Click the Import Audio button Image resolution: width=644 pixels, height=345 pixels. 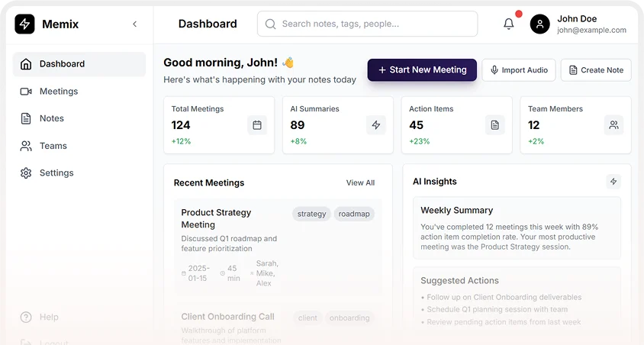pyautogui.click(x=519, y=69)
